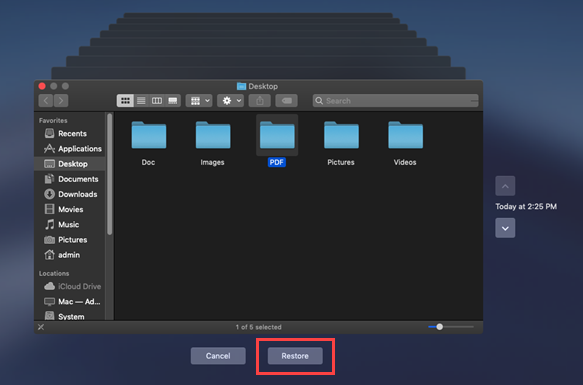Click the Desktop icon in the sidebar
583x385 pixels.
coord(49,164)
